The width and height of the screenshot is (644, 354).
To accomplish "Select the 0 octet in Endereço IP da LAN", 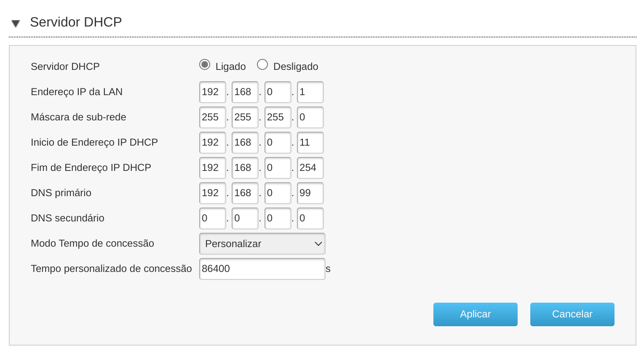I will 278,92.
